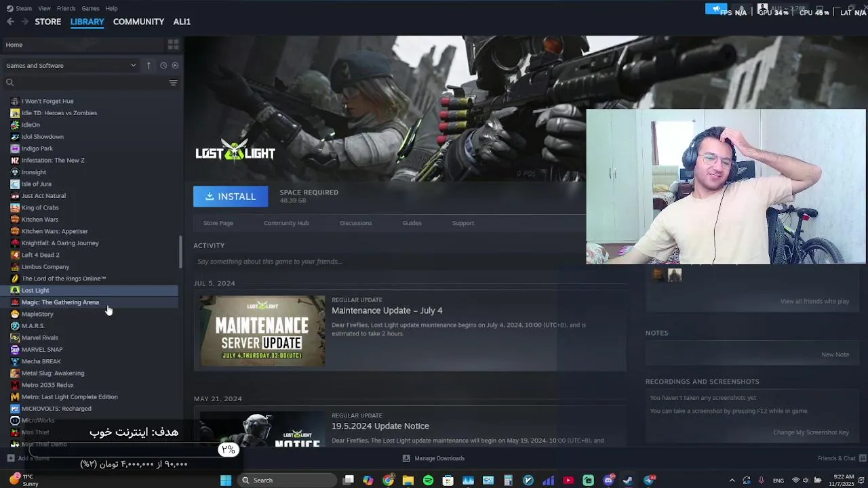Image resolution: width=868 pixels, height=488 pixels.
Task: Create a New Note
Action: [x=835, y=354]
